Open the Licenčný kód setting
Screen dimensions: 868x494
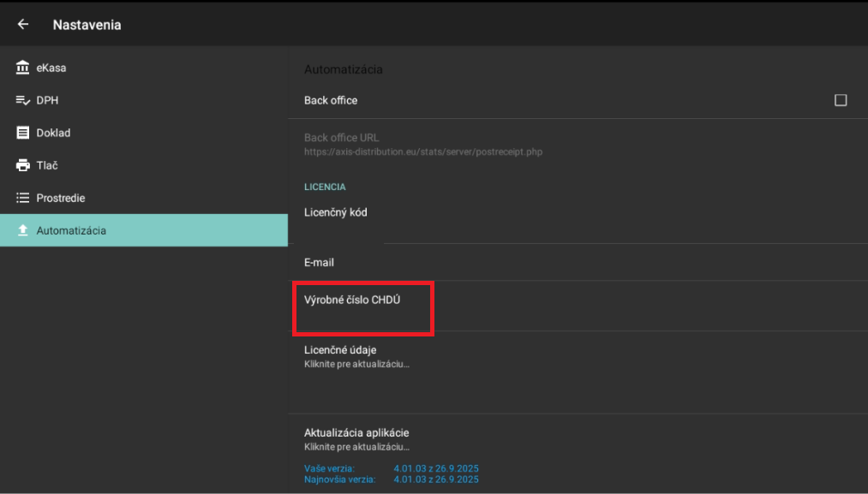point(336,212)
